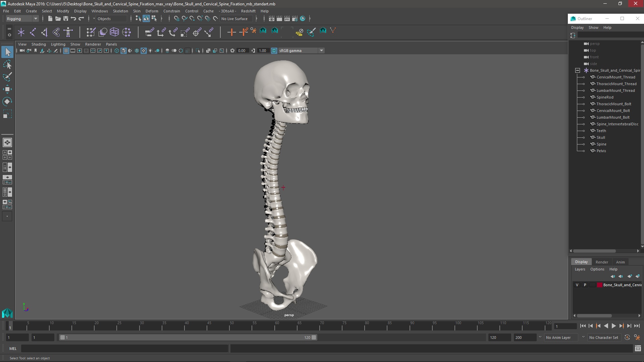644x362 pixels.
Task: Open the viewport Shading menu
Action: click(x=39, y=44)
